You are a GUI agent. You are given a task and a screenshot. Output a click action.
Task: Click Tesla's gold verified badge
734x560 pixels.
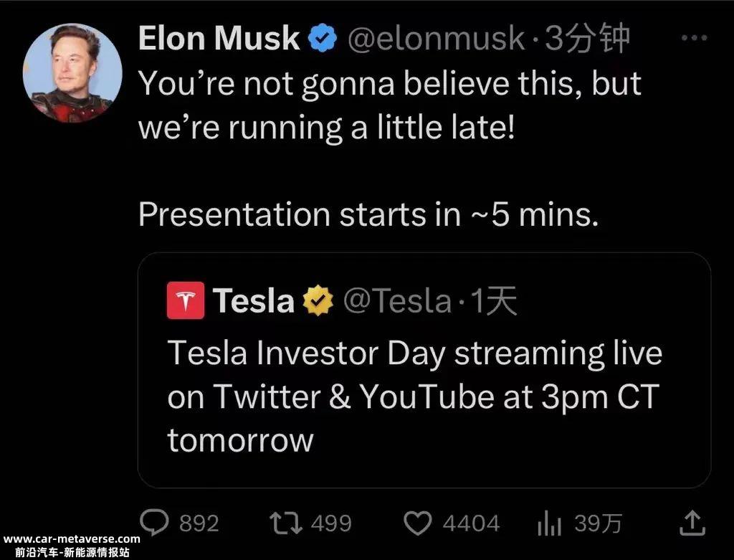(x=318, y=300)
